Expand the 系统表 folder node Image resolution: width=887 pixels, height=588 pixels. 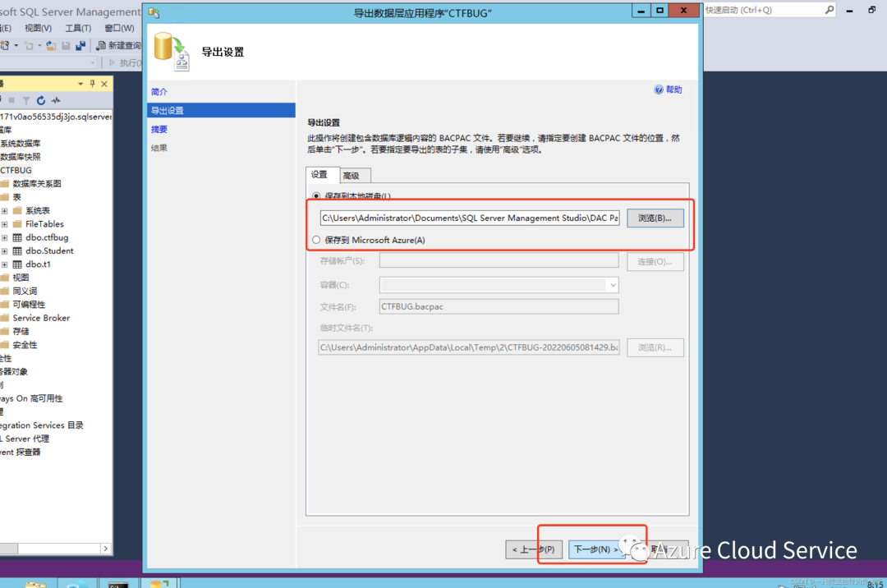pyautogui.click(x=5, y=210)
